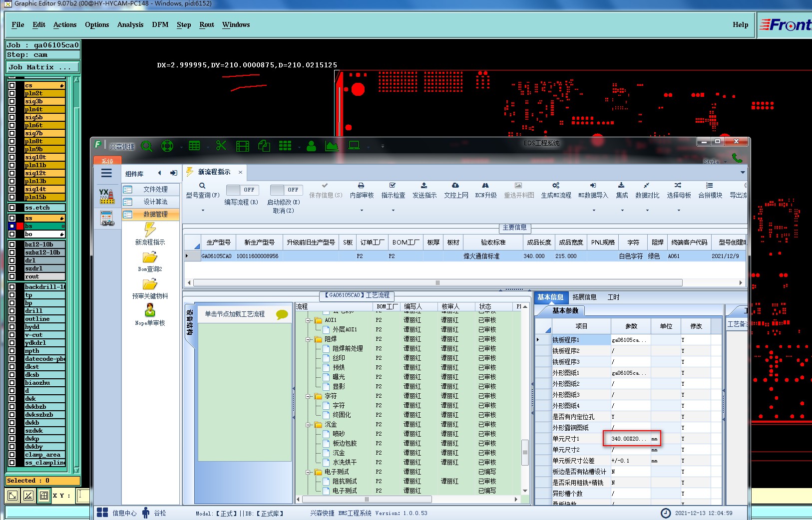Open the DFM menu
Viewport: 812px width, 520px height.
160,24
